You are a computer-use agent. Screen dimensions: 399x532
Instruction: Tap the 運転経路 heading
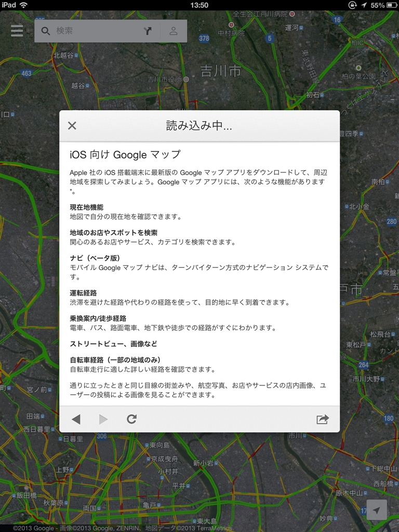pos(84,293)
